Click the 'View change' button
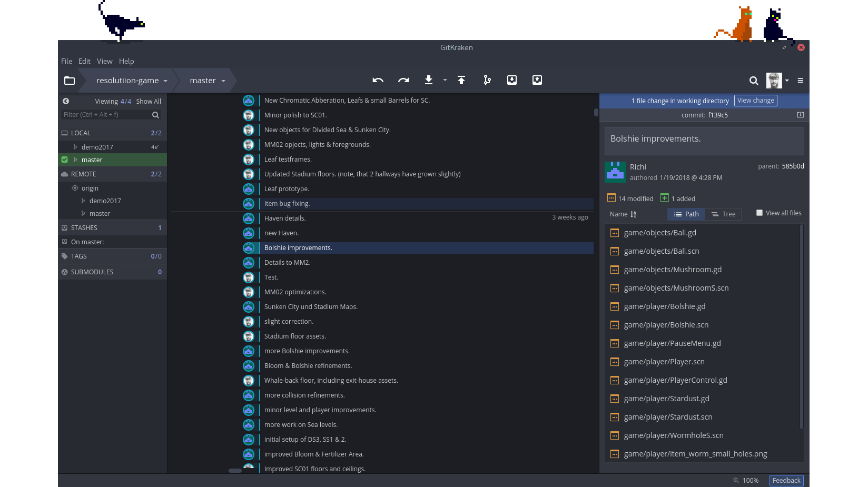The width and height of the screenshot is (868, 487). [756, 101]
